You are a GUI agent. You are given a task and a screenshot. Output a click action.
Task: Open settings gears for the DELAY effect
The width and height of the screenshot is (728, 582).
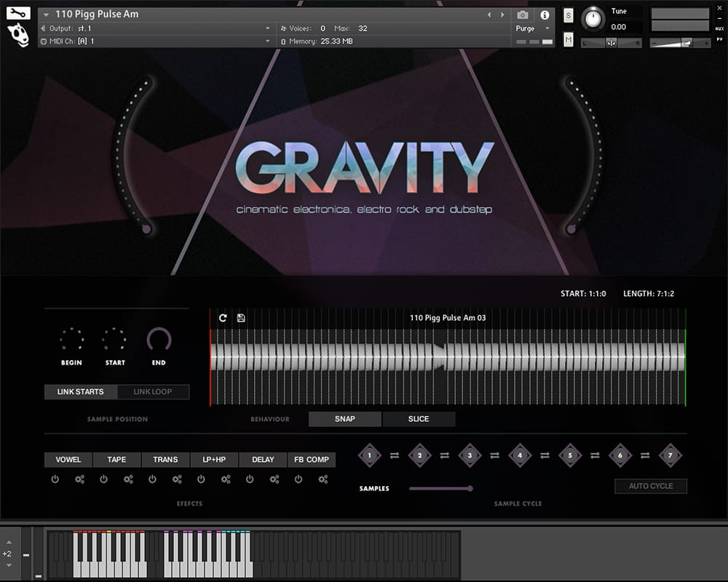pyautogui.click(x=274, y=479)
